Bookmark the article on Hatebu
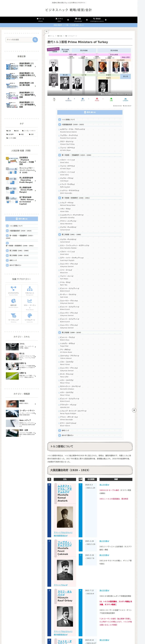 (83, 99)
